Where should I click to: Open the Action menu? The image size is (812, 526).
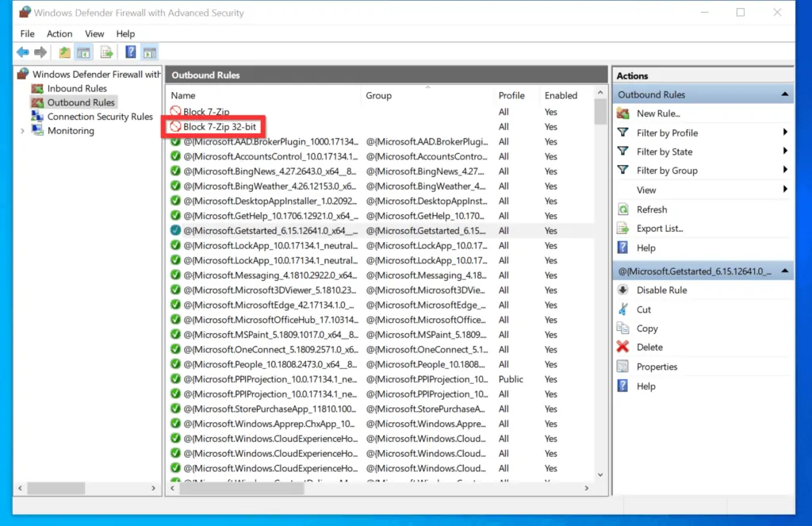pyautogui.click(x=59, y=33)
